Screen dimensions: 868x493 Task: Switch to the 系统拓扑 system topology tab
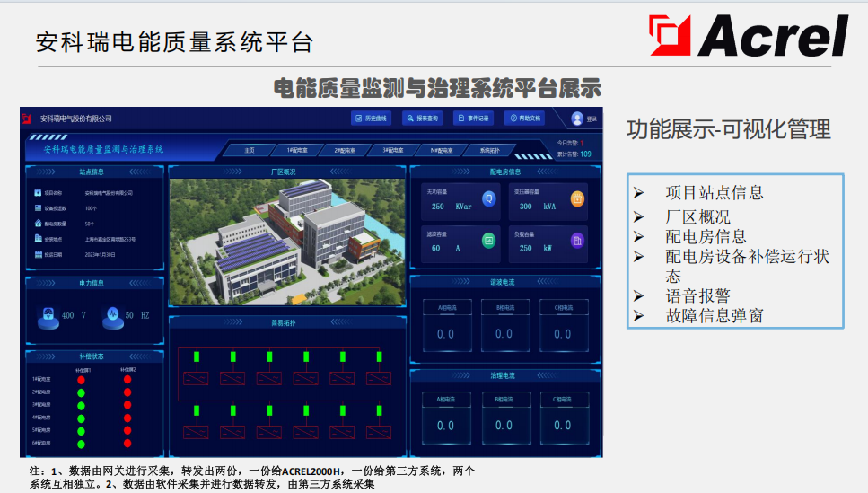click(489, 150)
